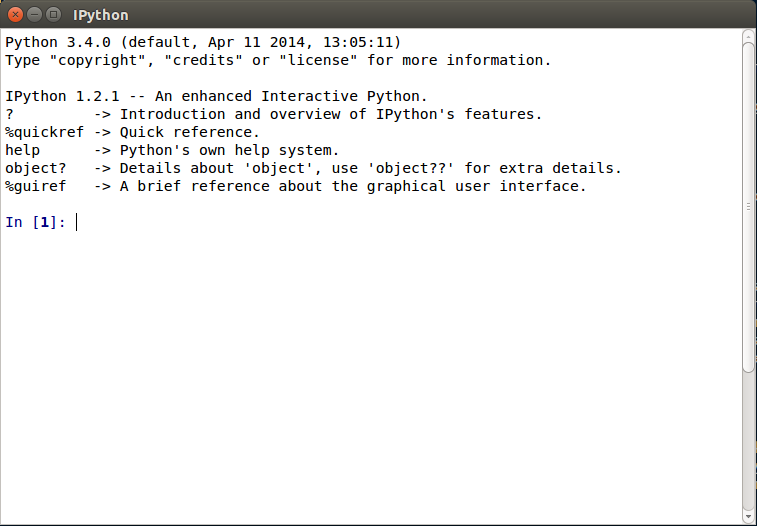Close the IPython window

pos(15,14)
